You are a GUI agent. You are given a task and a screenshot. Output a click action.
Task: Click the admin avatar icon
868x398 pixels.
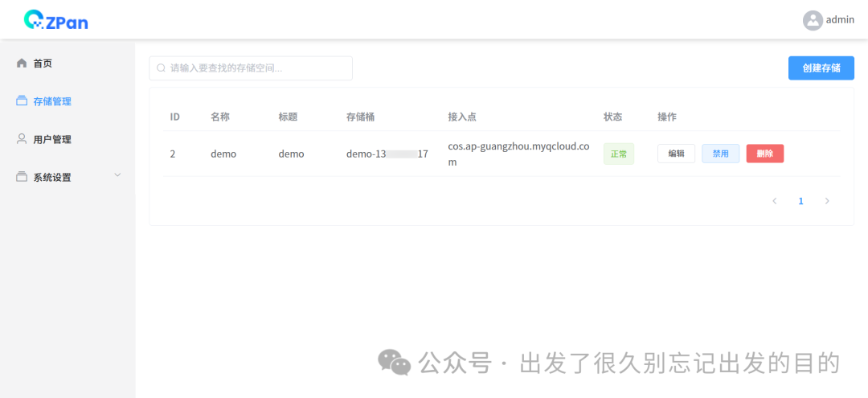pos(813,20)
